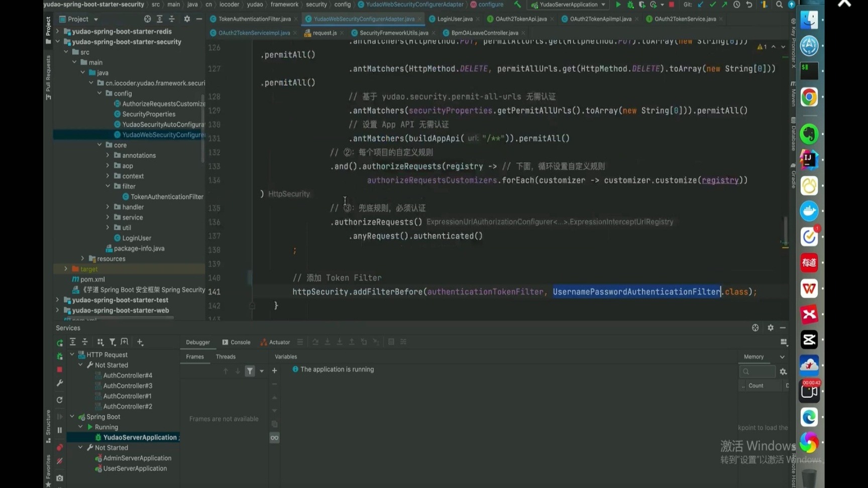
Task: Open the LoginUser.java editor tab
Action: 454,19
